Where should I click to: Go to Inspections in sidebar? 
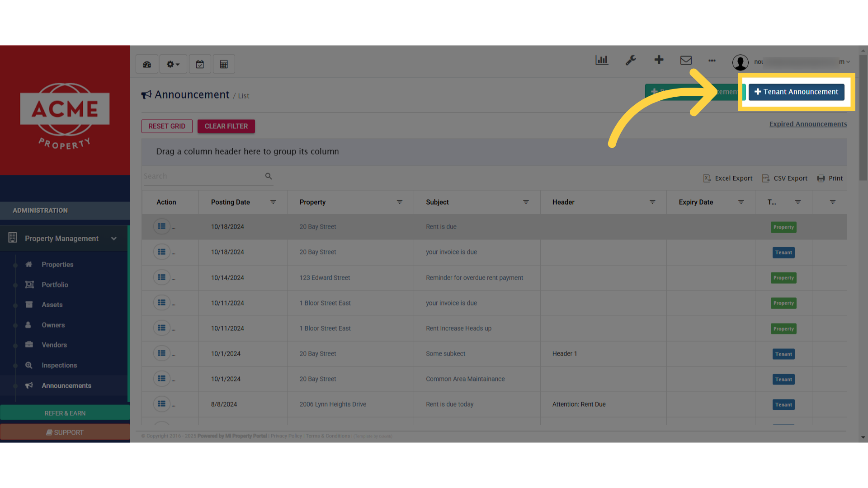pos(59,365)
